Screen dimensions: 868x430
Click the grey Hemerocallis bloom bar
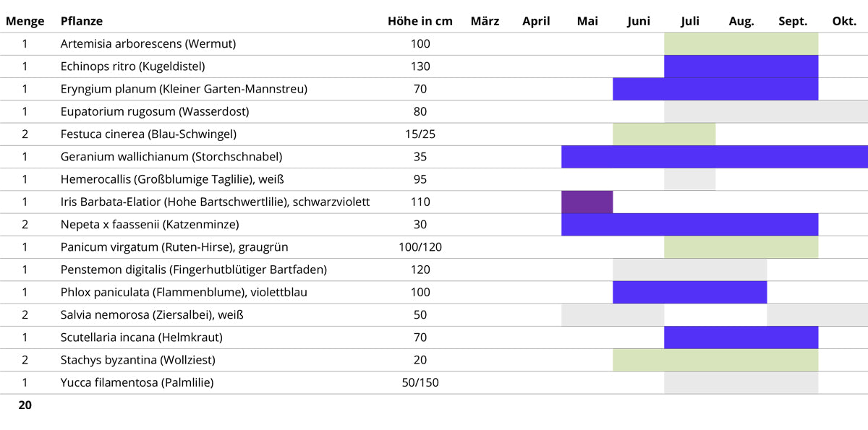pyautogui.click(x=690, y=179)
